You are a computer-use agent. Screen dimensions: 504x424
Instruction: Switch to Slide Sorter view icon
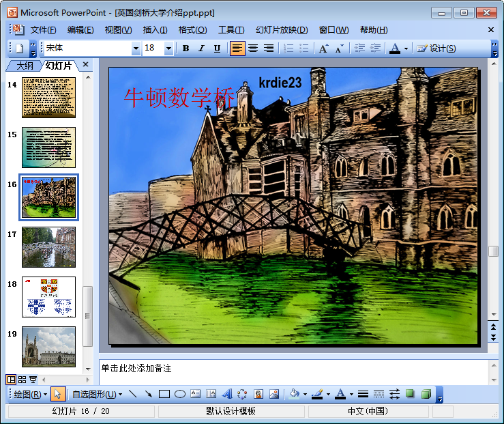(x=23, y=380)
